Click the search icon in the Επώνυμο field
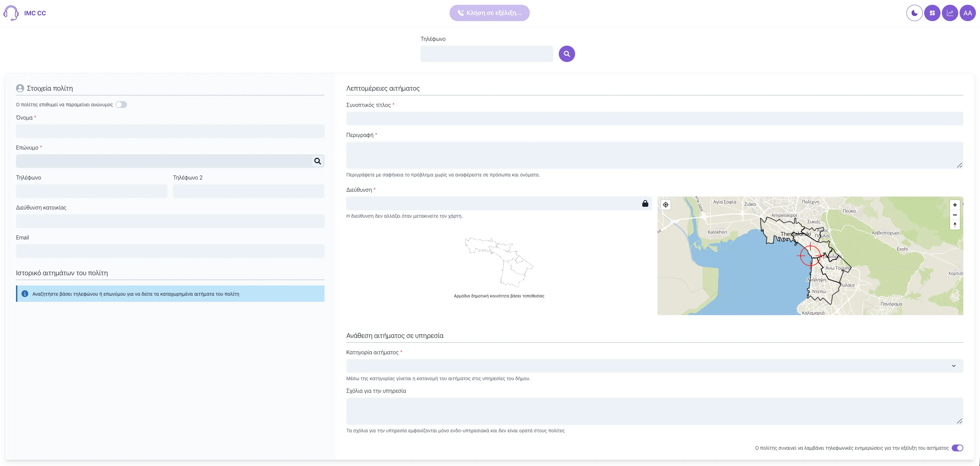 318,161
